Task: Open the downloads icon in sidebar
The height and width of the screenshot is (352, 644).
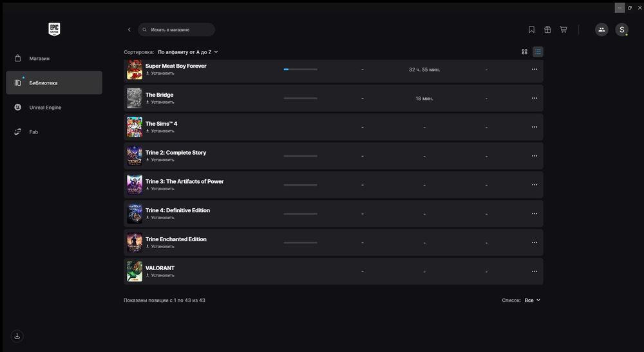Action: [17, 336]
